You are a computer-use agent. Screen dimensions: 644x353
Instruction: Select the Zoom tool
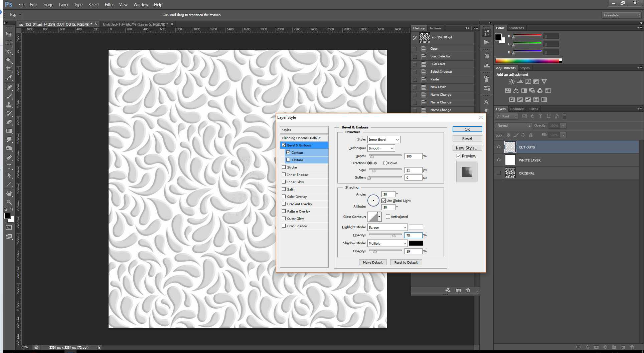(9, 202)
